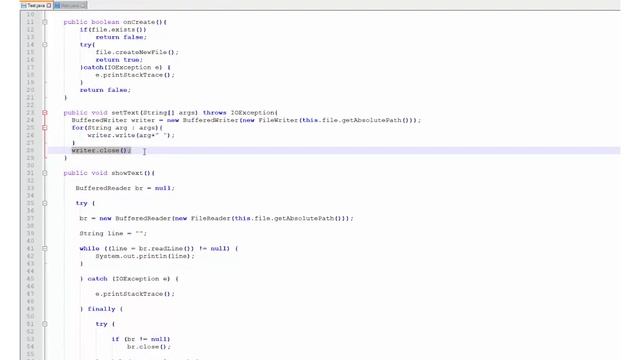Click the 'file.createNewFile();' line
The width and height of the screenshot is (640, 360).
[x=137, y=52]
